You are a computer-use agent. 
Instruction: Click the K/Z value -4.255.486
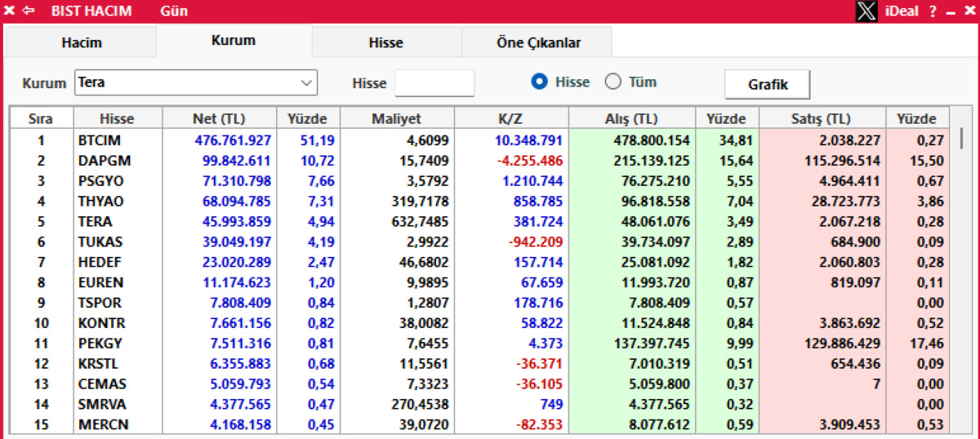[531, 161]
